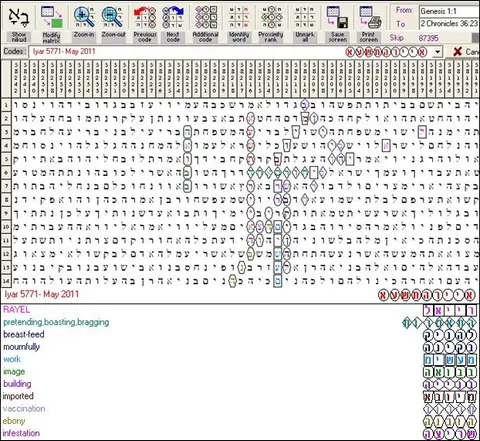
Task: Click the Next code label button
Action: click(173, 37)
